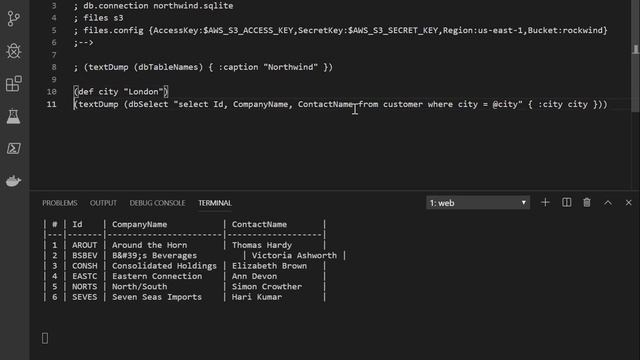Split the terminal panel
This screenshot has height=360, width=640.
point(567,202)
